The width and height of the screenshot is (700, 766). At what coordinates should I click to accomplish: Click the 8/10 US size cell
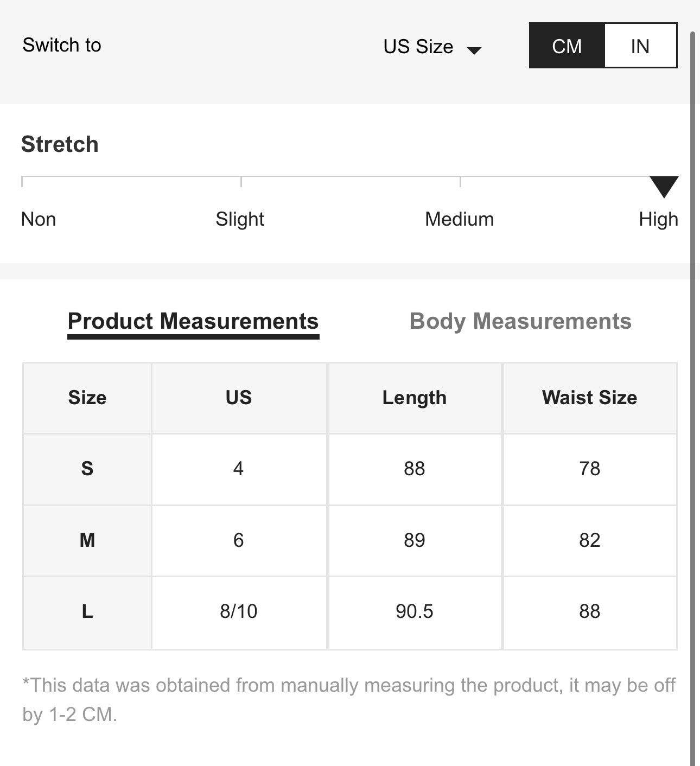point(239,611)
